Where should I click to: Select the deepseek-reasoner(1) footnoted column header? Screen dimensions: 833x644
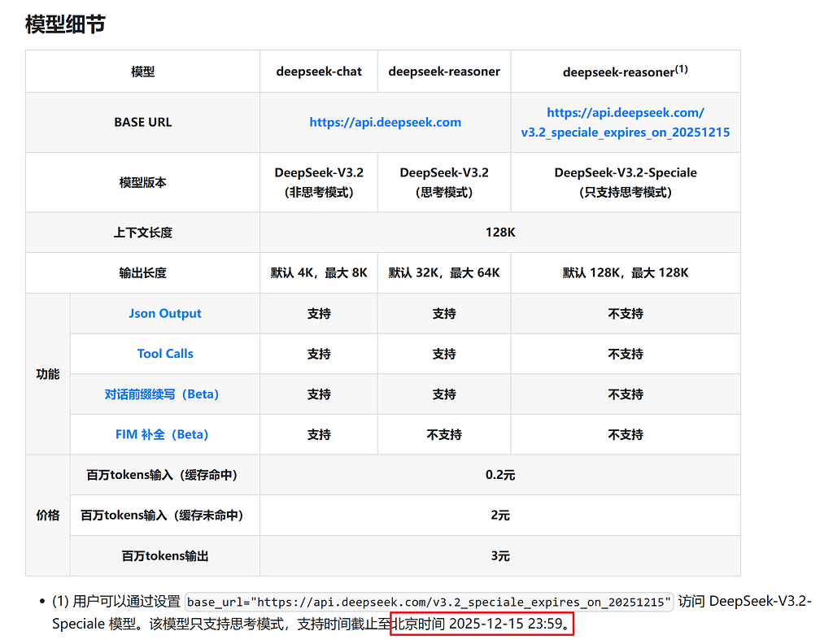[626, 71]
